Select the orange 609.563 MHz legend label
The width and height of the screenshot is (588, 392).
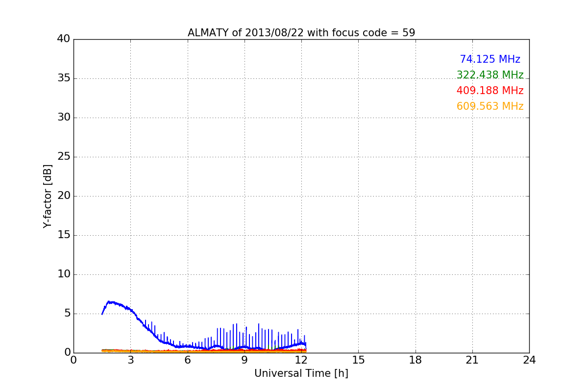coord(490,106)
